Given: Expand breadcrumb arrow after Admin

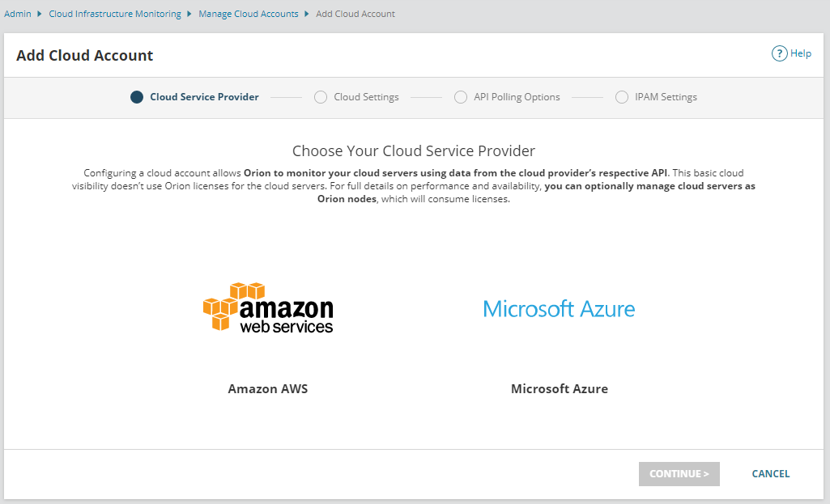Looking at the screenshot, I should coord(40,14).
